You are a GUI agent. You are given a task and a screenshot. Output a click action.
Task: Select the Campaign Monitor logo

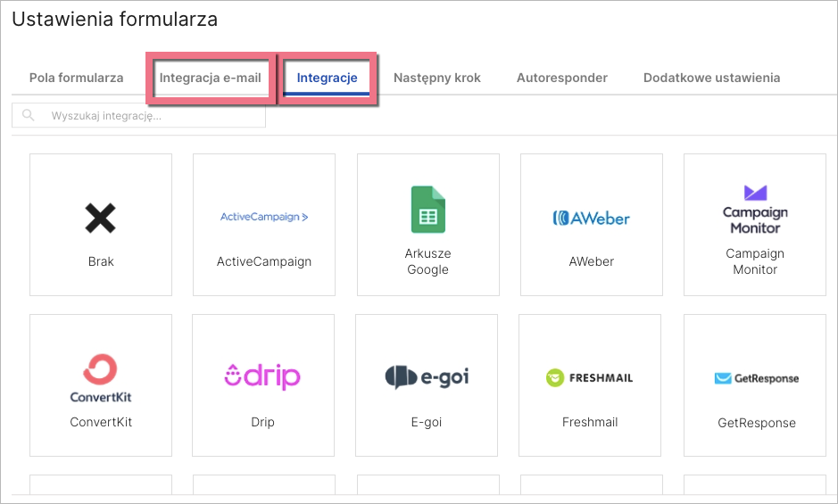(x=755, y=209)
